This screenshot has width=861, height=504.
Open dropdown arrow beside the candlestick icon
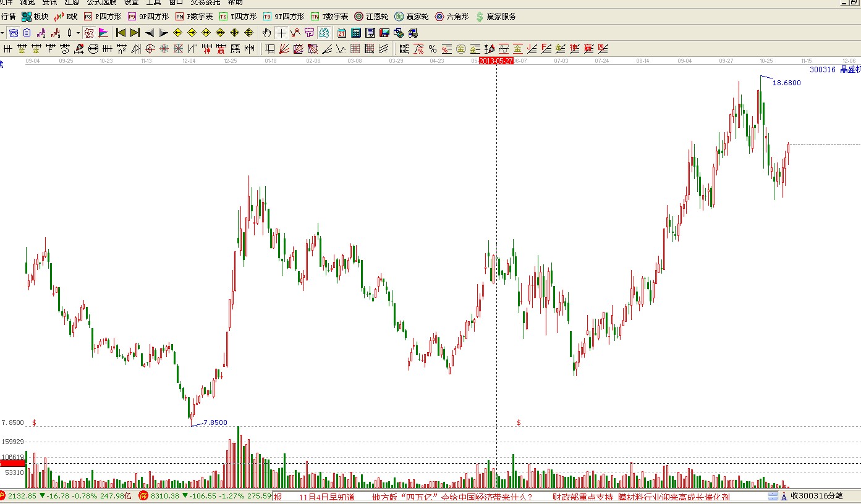pyautogui.click(x=78, y=33)
